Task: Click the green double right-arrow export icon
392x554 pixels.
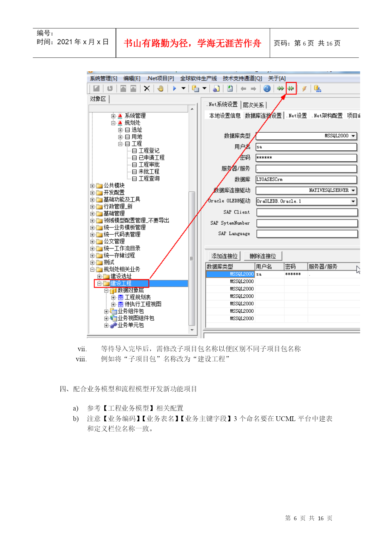Action: pos(280,89)
